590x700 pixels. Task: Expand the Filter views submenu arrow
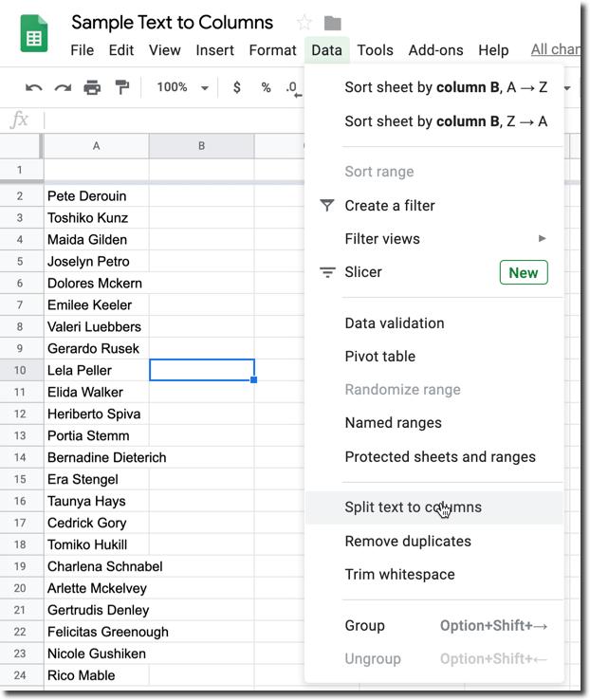coord(543,238)
